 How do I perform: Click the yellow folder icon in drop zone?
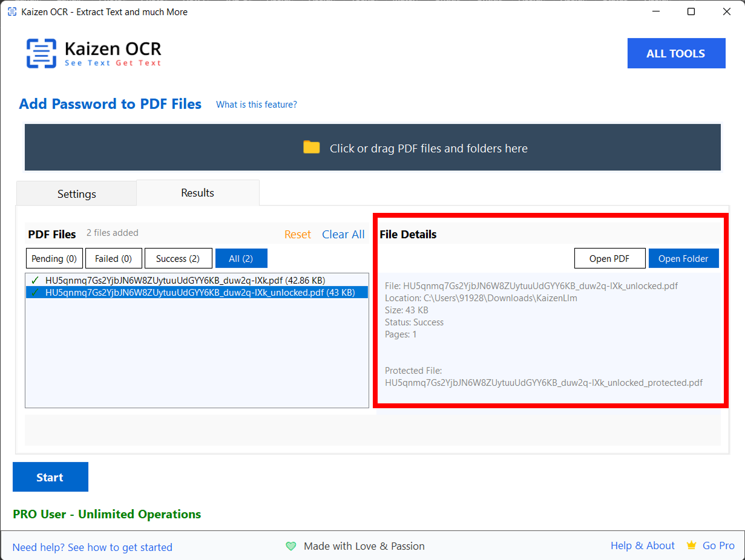[311, 148]
